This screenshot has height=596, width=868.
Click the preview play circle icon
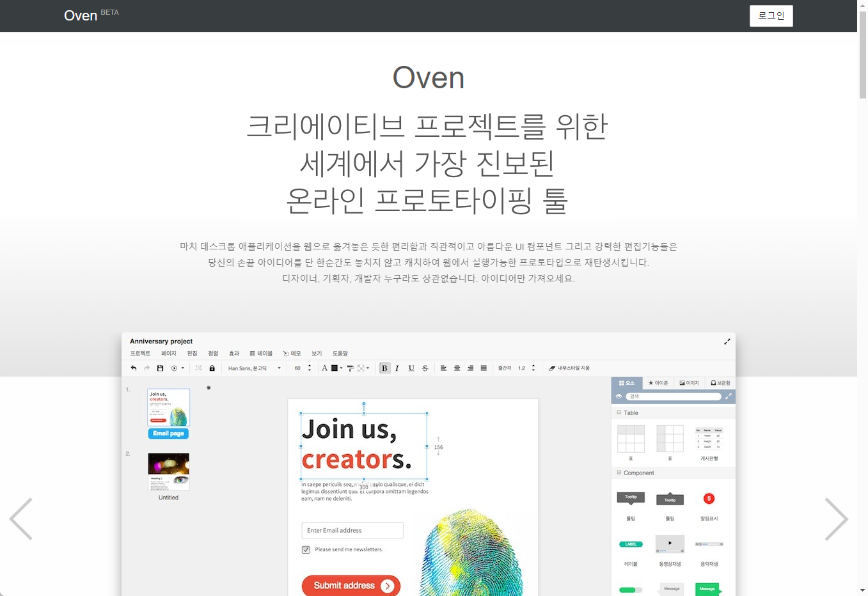[174, 368]
